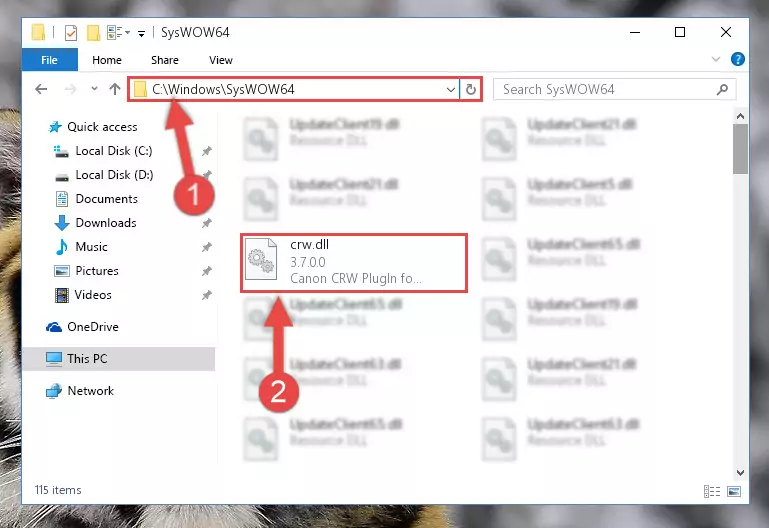Click the scroll down arrow of file list
Image resolution: width=769 pixels, height=528 pixels.
point(741,473)
